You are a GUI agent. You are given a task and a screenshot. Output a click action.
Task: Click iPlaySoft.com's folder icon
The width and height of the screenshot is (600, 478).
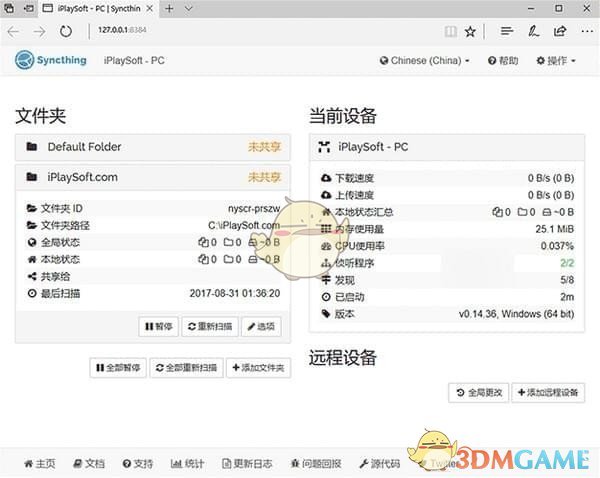pos(31,177)
